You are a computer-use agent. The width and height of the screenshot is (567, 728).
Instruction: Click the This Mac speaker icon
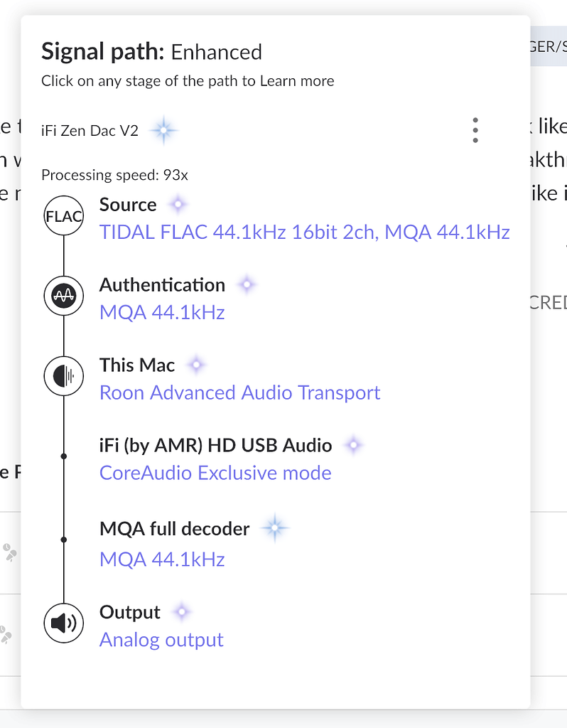click(x=63, y=376)
